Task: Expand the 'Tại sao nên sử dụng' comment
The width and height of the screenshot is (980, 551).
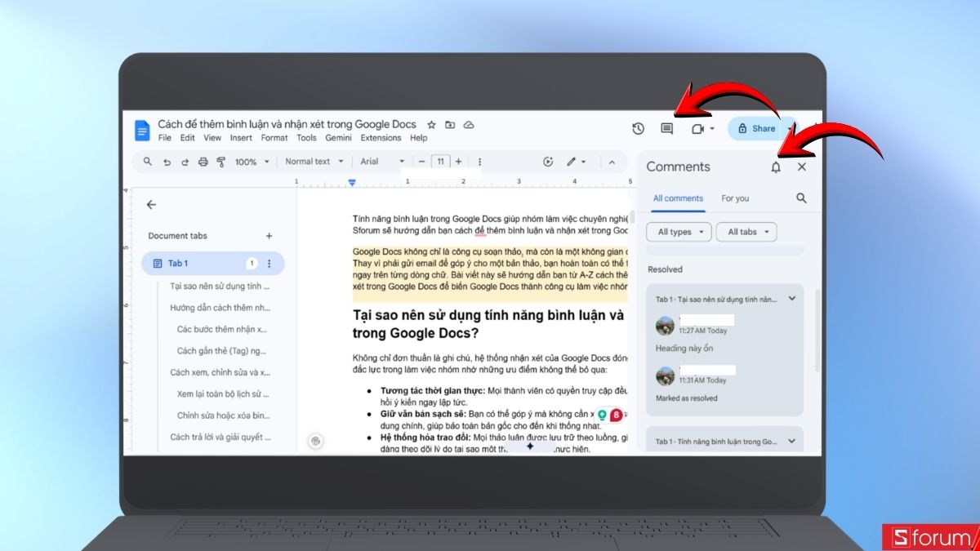Action: [x=791, y=300]
